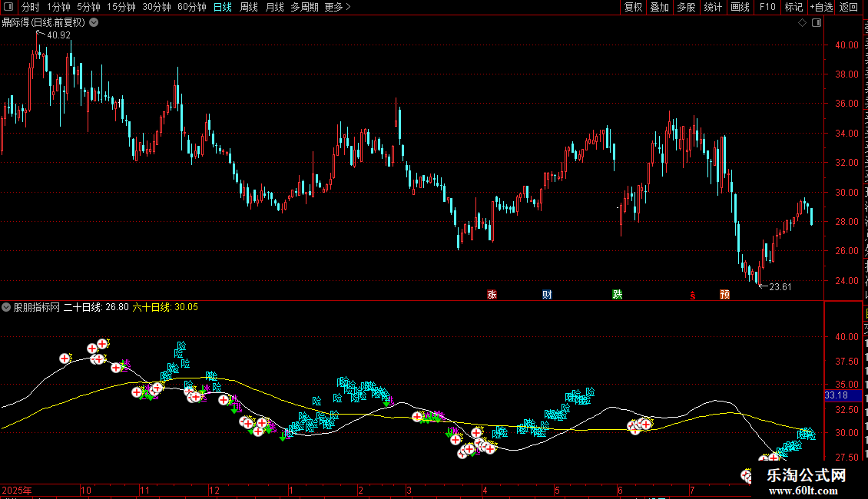Screen dimensions: 868x499
Task: Select the 40.92 high price label
Action: (58, 35)
